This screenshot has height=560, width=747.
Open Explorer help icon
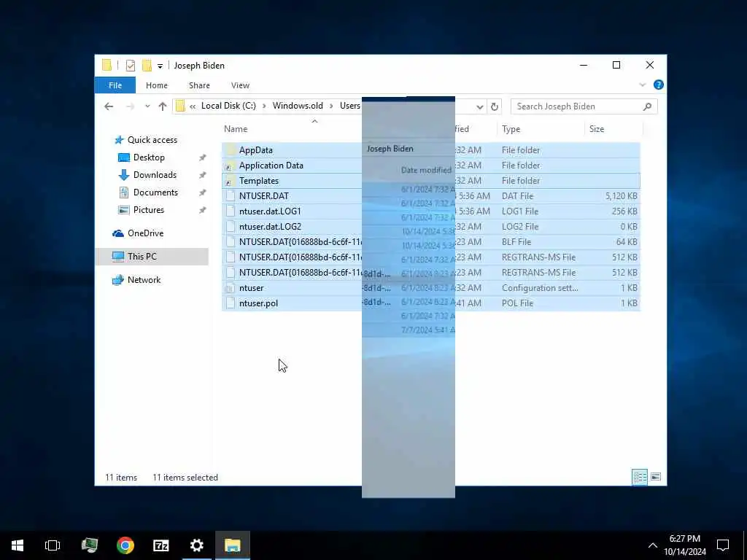pos(659,85)
